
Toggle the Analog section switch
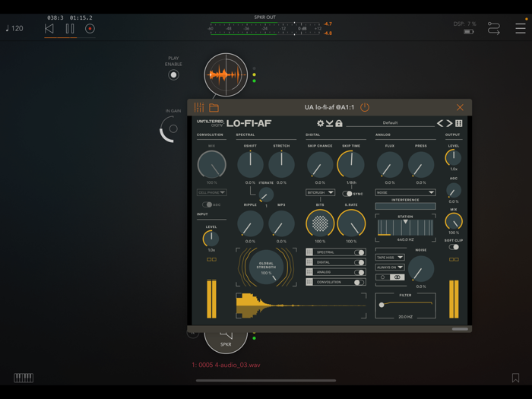click(x=359, y=272)
